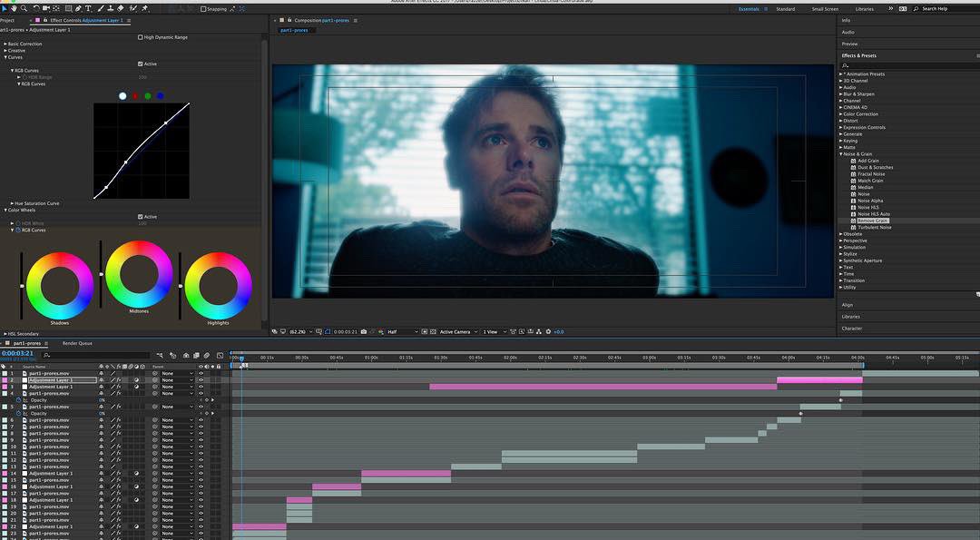Open the Info panel

(x=846, y=21)
